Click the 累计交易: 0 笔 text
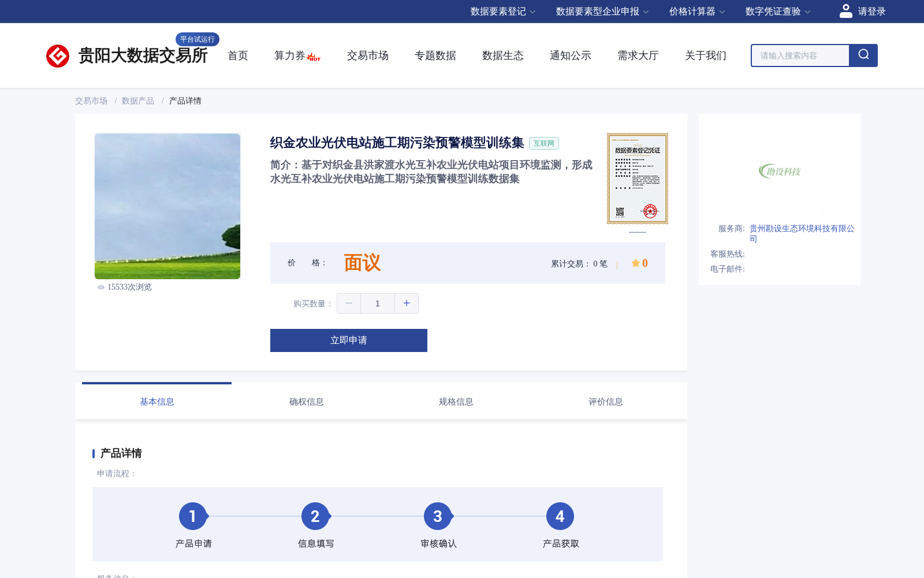The height and width of the screenshot is (578, 924). 579,264
